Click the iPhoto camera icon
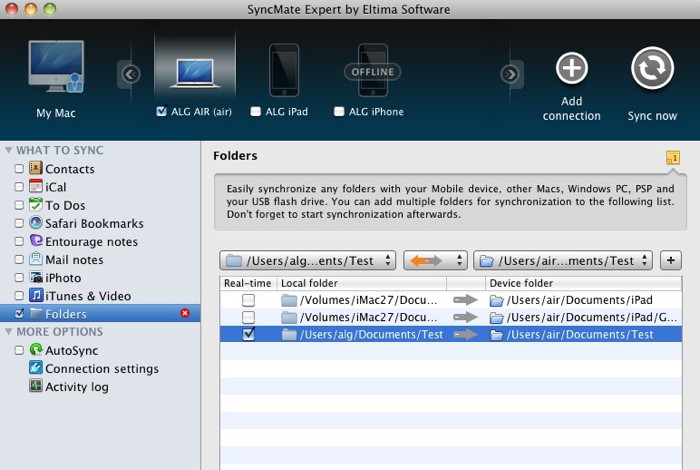 tap(36, 277)
